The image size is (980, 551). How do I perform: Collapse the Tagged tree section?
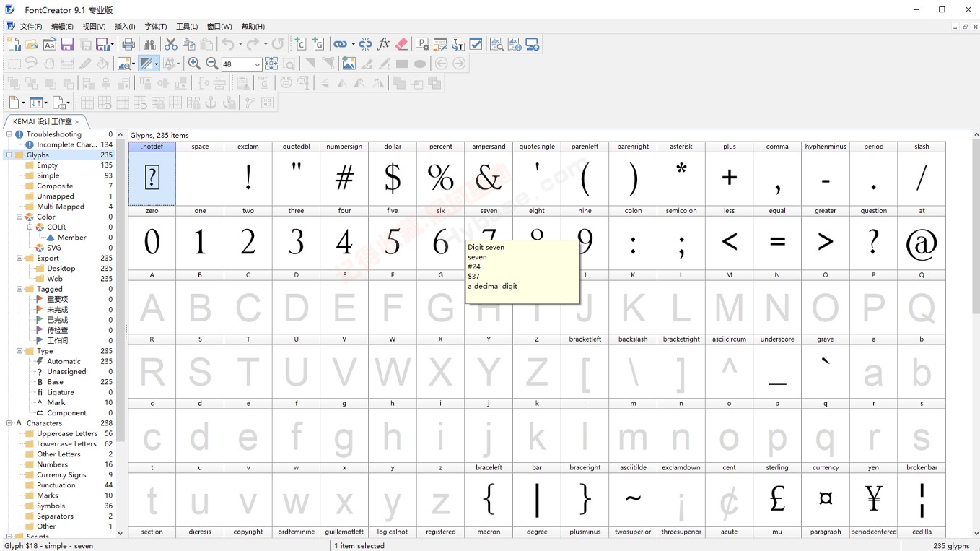pyautogui.click(x=21, y=289)
